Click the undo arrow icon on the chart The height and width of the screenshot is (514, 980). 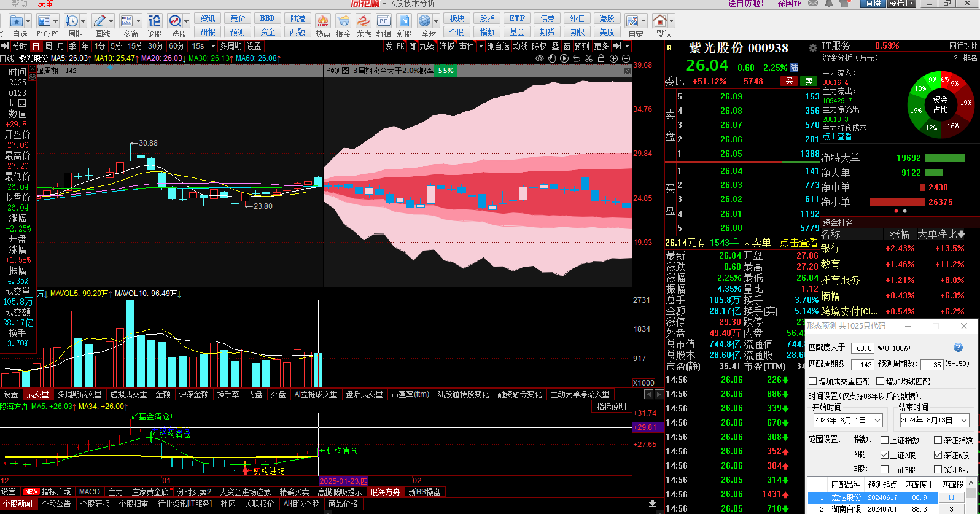pyautogui.click(x=577, y=58)
